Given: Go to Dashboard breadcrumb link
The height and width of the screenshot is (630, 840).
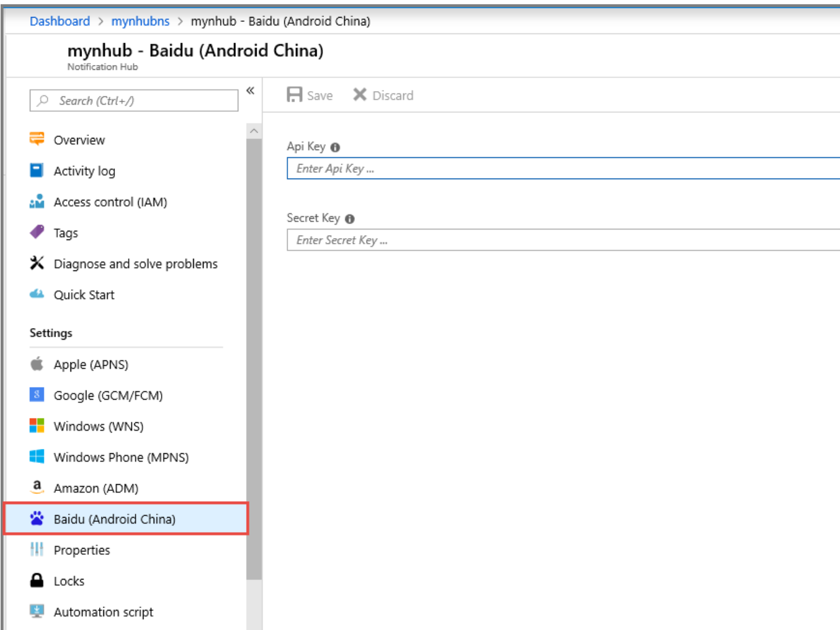Looking at the screenshot, I should (x=60, y=21).
